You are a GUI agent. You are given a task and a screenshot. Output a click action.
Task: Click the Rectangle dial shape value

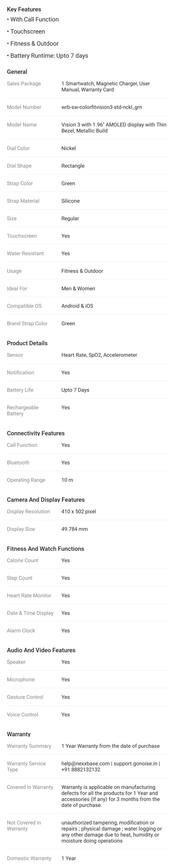pos(73,166)
